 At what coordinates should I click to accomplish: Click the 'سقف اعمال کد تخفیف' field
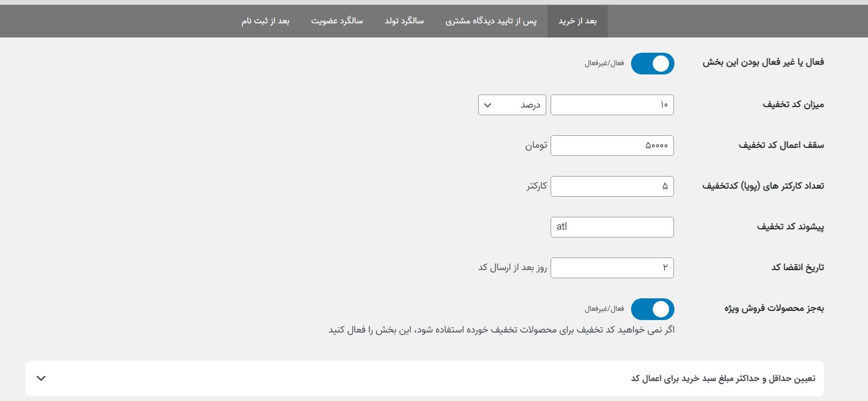[x=612, y=146]
